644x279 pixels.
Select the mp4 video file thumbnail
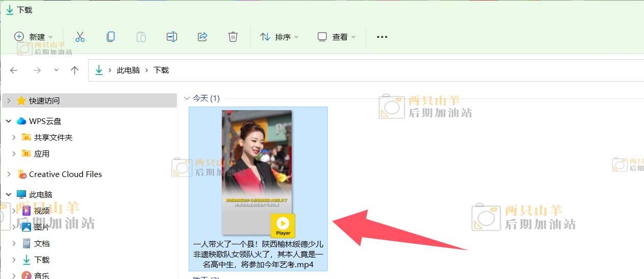tap(257, 172)
